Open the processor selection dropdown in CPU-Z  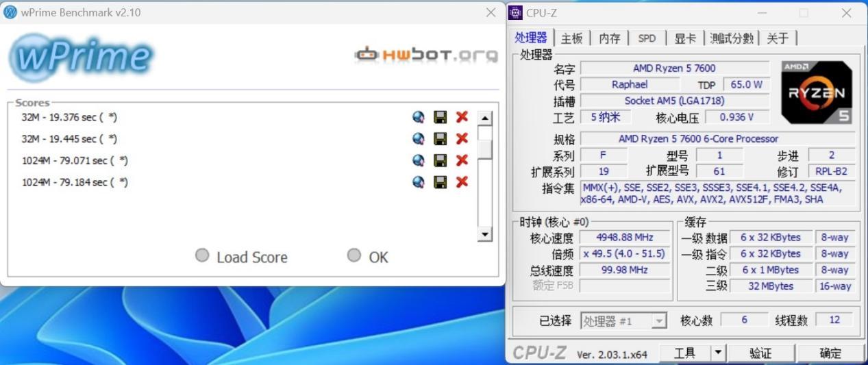[660, 320]
